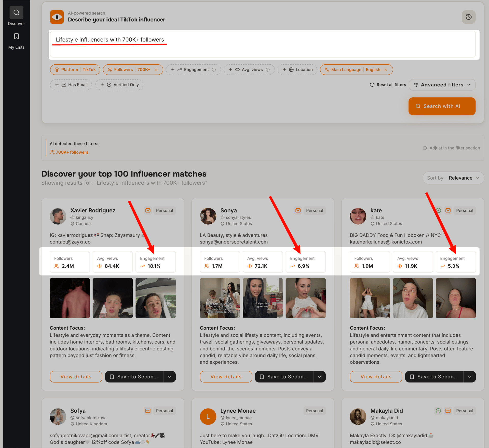Save Sonya to Secon... list

click(x=284, y=376)
